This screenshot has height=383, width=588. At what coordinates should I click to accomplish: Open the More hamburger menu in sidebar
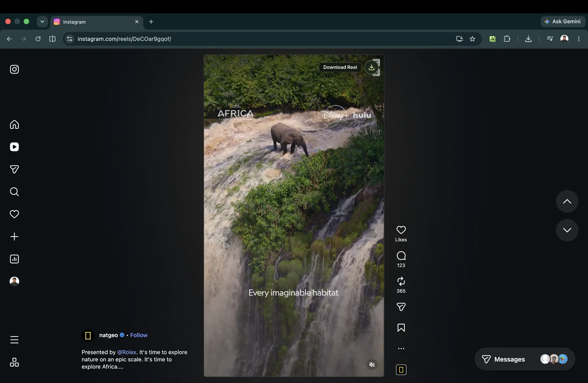(14, 340)
